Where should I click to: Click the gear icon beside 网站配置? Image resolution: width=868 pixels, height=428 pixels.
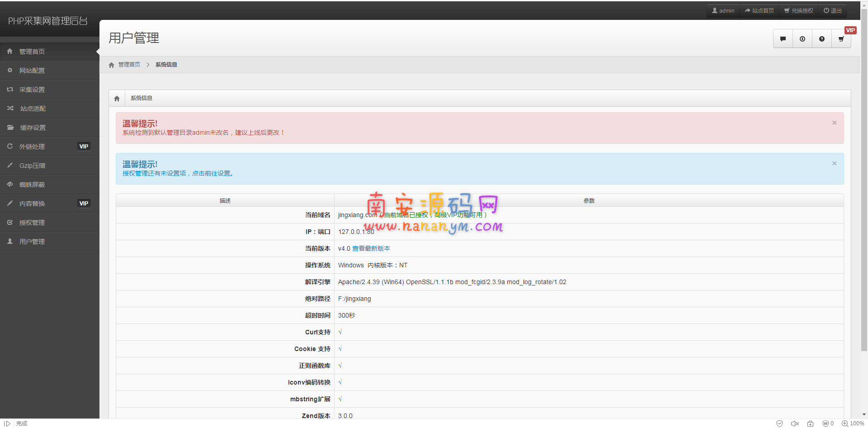pos(10,70)
